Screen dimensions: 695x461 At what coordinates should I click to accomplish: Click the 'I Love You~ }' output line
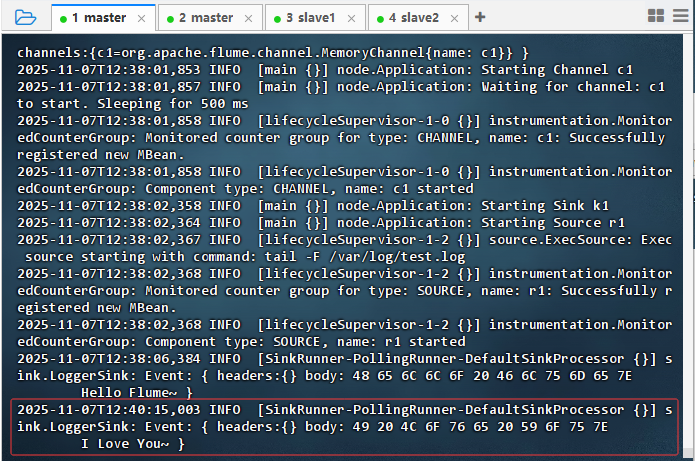[x=133, y=444]
